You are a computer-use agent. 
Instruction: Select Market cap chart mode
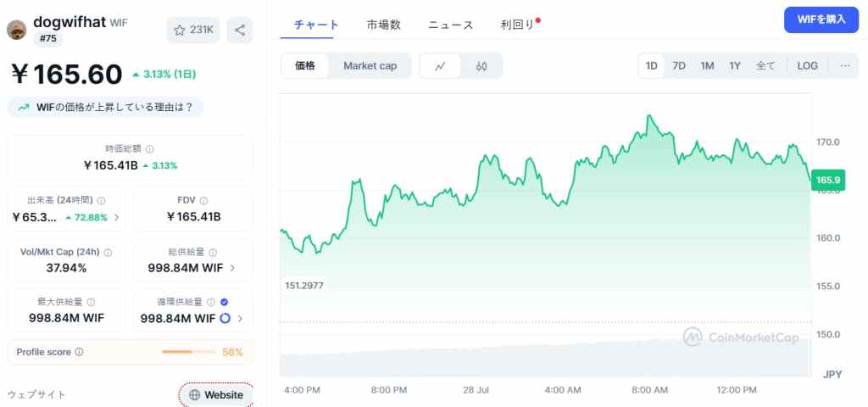click(370, 66)
